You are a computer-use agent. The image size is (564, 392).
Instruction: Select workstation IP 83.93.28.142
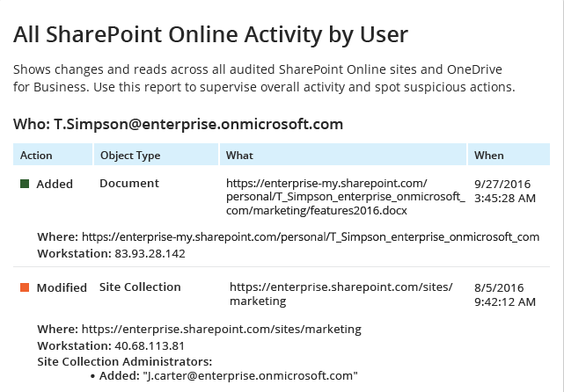150,254
